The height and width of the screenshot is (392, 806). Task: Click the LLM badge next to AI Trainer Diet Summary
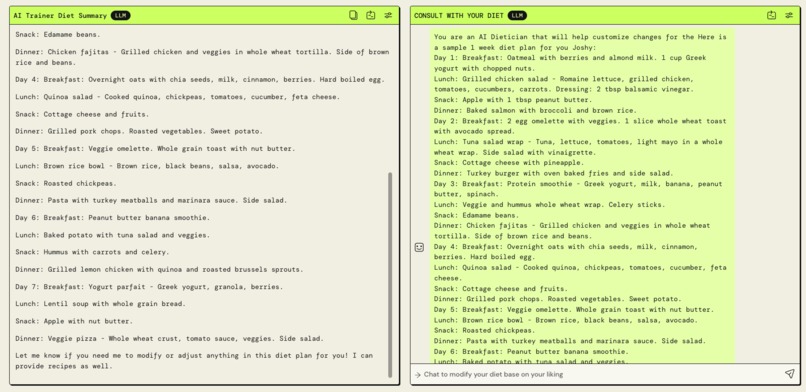tap(121, 16)
